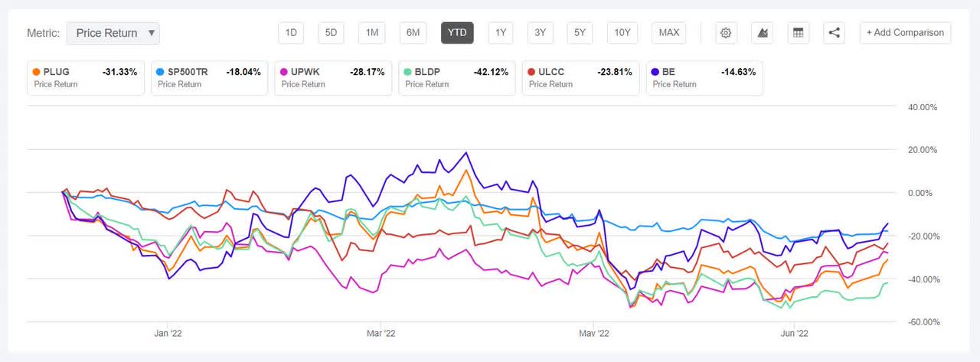Open chart settings gear icon
The image size is (980, 362).
coord(726,33)
